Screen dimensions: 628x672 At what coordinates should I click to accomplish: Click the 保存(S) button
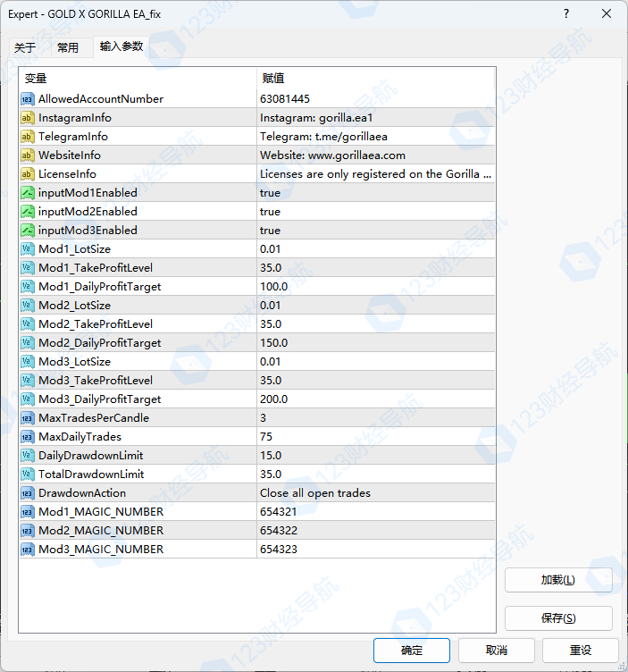(558, 618)
